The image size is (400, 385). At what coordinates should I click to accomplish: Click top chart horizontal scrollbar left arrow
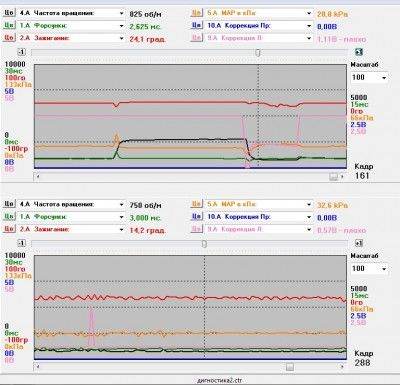coord(38,176)
